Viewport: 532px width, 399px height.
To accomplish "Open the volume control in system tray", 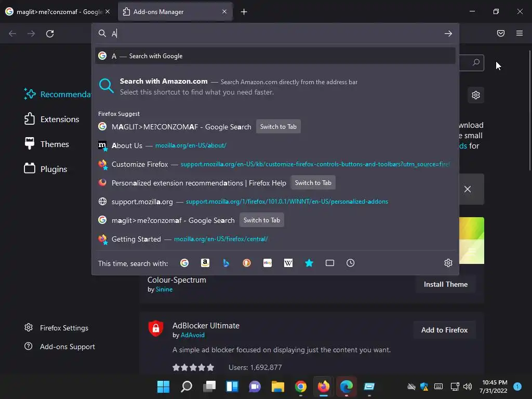I will tap(468, 387).
